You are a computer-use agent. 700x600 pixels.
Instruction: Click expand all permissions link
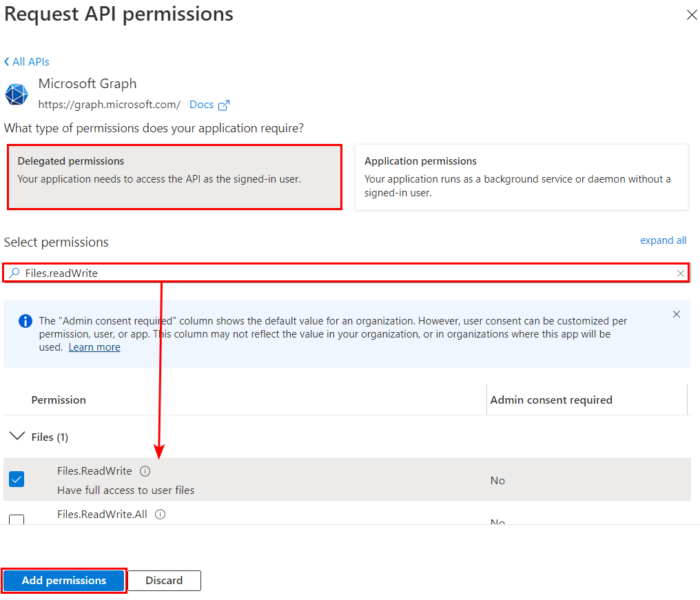point(663,240)
